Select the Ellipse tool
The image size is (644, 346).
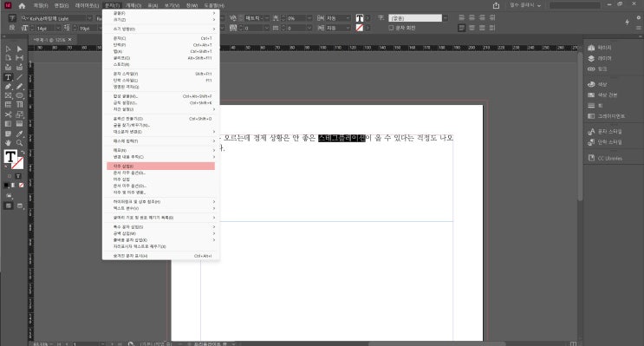[x=19, y=95]
